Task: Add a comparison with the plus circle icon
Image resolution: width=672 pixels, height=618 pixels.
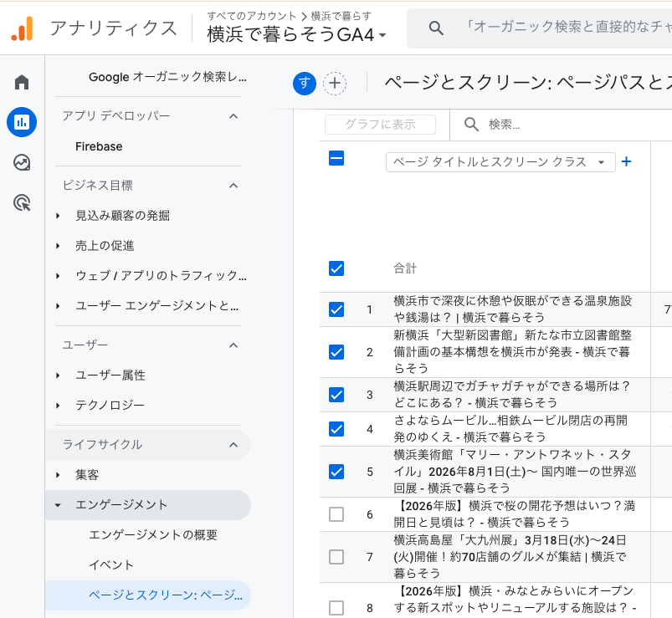Action: (x=335, y=84)
